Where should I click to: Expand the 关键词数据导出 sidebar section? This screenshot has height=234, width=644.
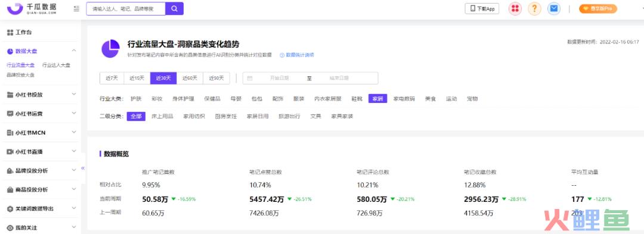(x=74, y=208)
